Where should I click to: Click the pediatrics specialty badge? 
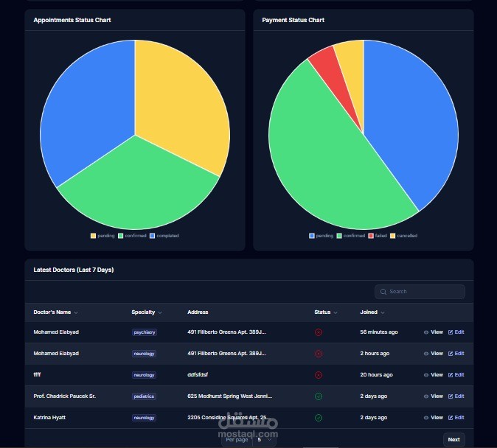click(144, 396)
